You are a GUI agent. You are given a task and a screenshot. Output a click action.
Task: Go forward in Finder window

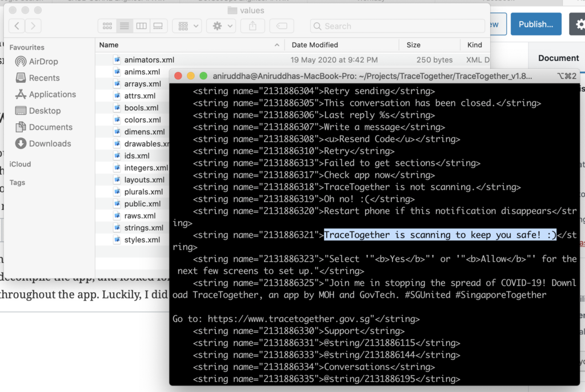point(33,26)
